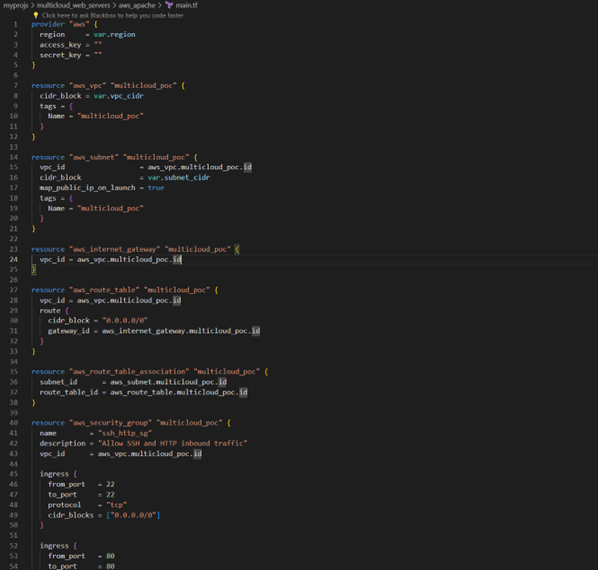Click the '"aws_subnet"' resource type string

tap(93, 157)
